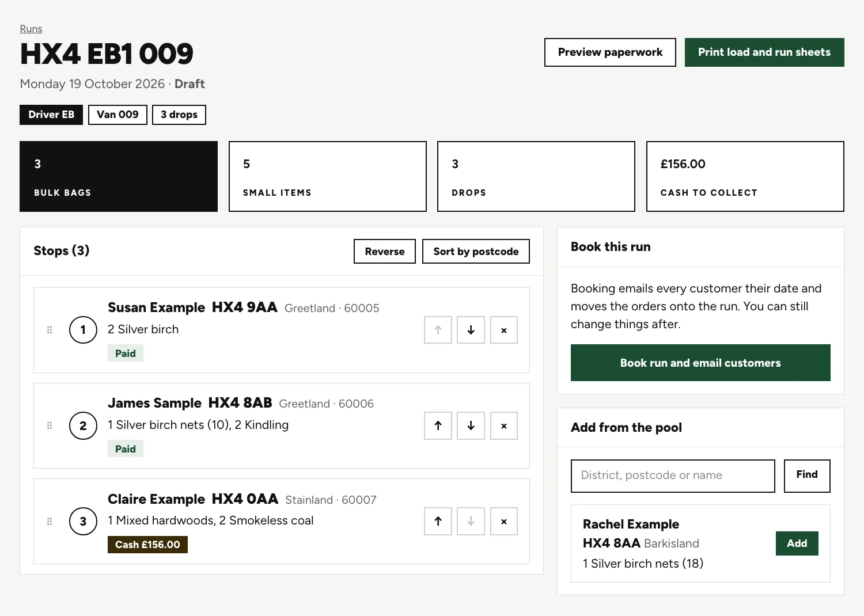Sort stops by postcode
The height and width of the screenshot is (616, 864).
[476, 252]
